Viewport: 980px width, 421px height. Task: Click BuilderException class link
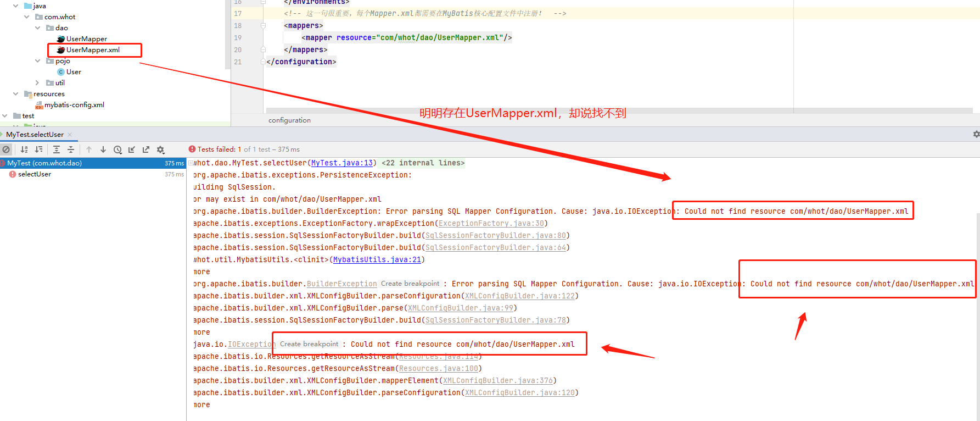342,284
